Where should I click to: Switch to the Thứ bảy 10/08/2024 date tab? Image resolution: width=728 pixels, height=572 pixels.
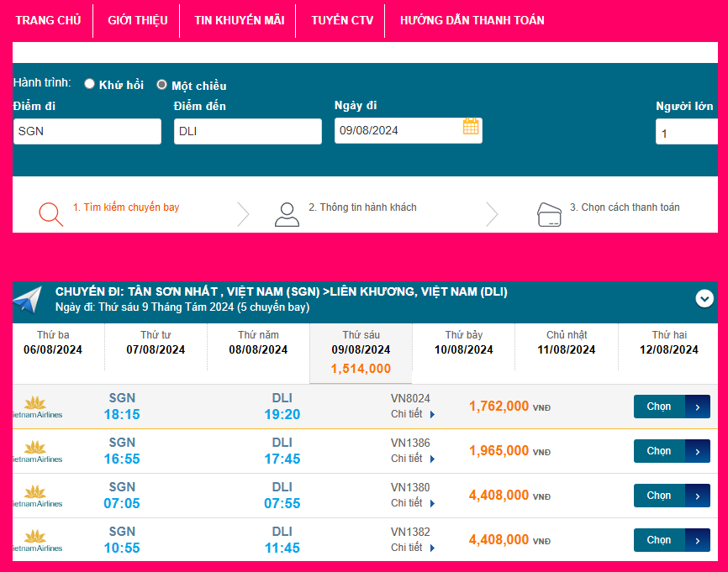(464, 344)
